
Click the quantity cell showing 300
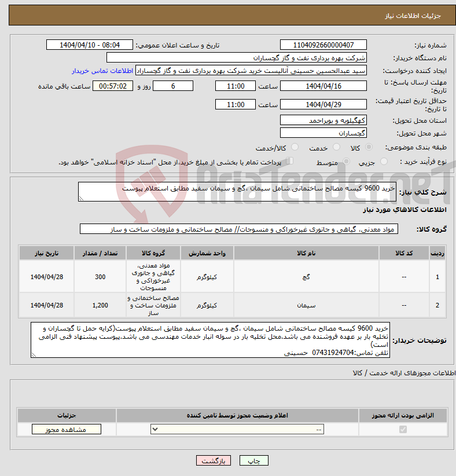point(100,277)
